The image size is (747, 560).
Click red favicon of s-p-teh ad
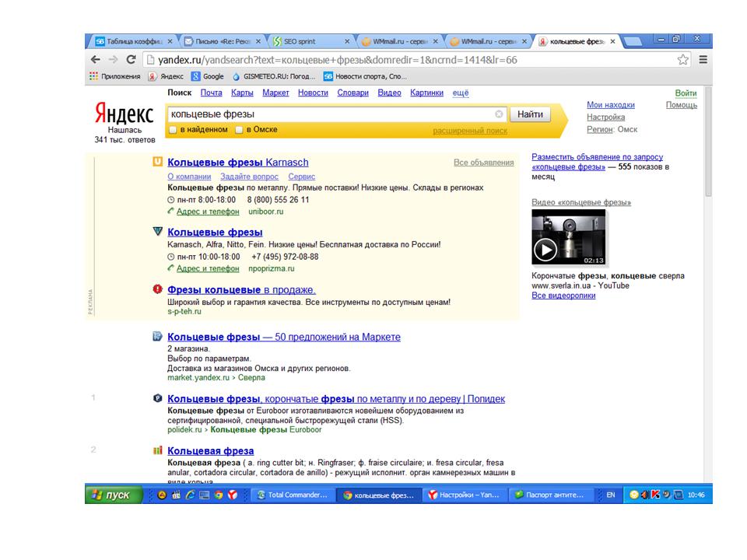point(157,289)
